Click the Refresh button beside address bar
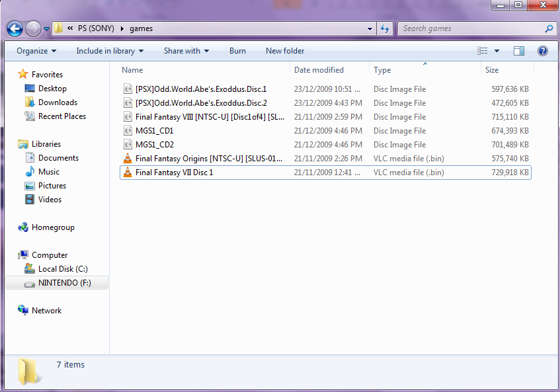The image size is (560, 392). click(x=385, y=29)
